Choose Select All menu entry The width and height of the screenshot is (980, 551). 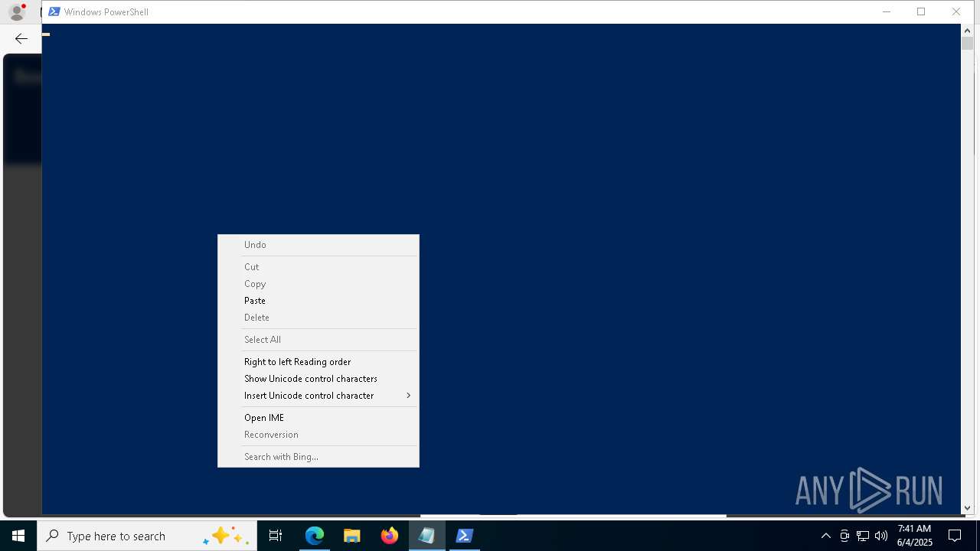pos(318,340)
